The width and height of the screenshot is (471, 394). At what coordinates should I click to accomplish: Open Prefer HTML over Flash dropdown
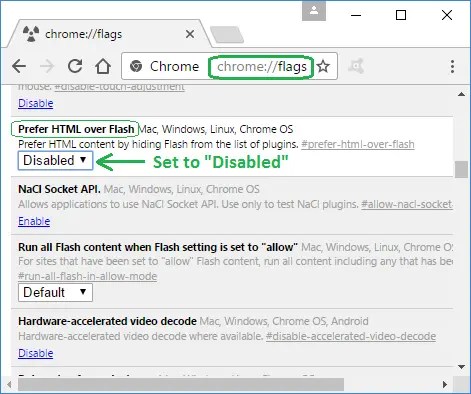(x=55, y=160)
